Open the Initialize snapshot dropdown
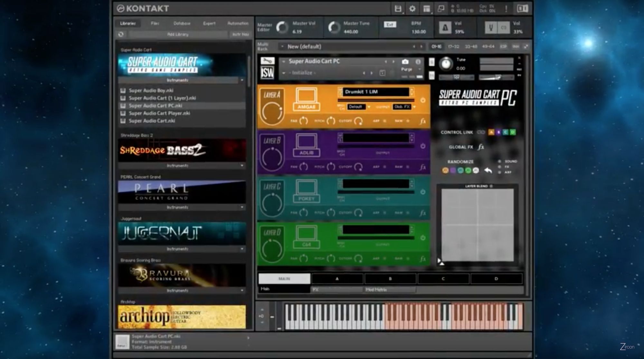Viewport: 644px width, 359px height. pyautogui.click(x=284, y=73)
